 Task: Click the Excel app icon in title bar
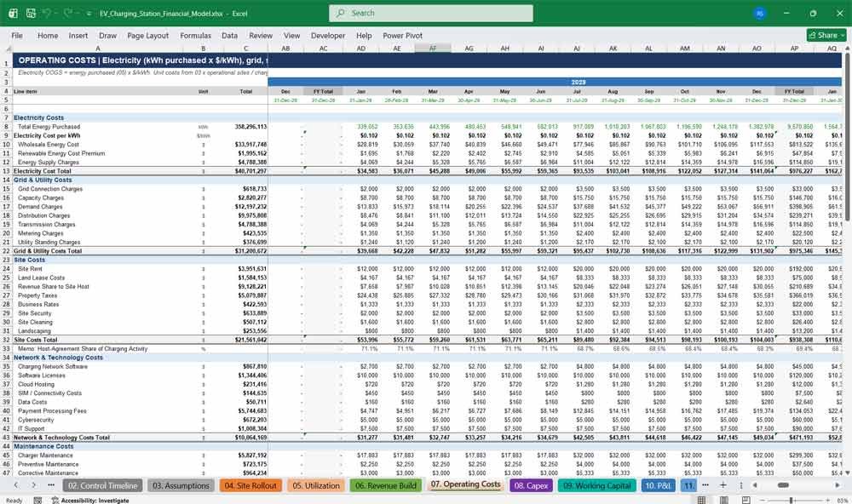[13, 13]
